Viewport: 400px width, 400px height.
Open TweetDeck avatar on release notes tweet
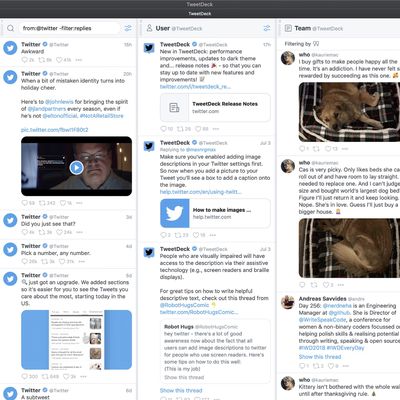149,48
